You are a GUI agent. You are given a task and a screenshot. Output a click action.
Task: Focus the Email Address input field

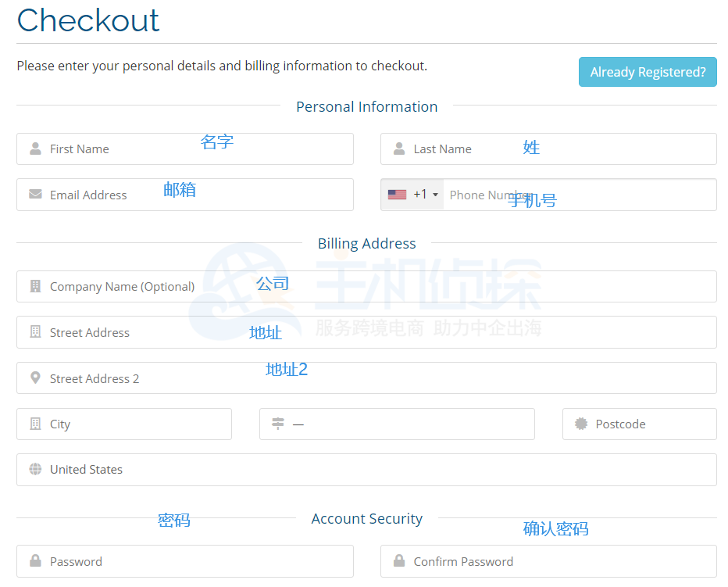click(x=185, y=195)
